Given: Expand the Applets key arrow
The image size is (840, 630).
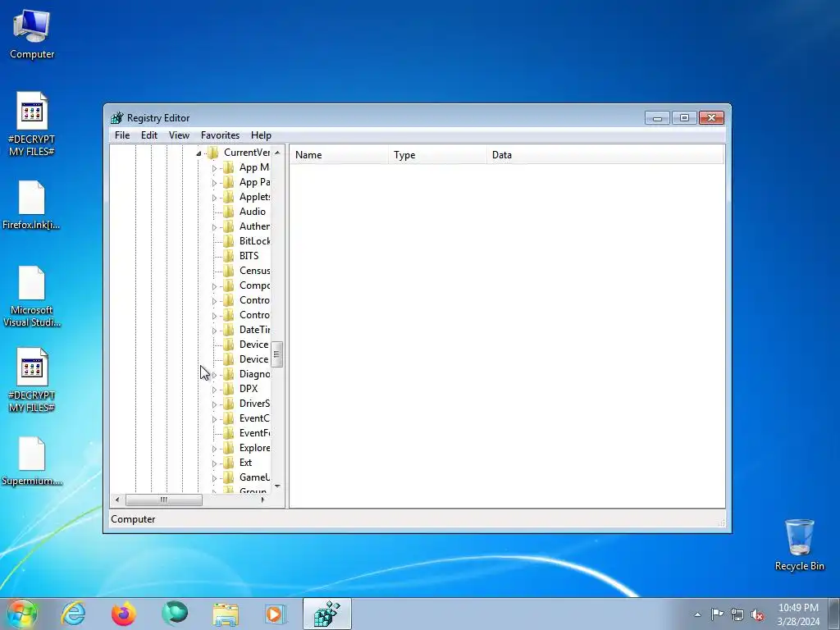Looking at the screenshot, I should (214, 198).
